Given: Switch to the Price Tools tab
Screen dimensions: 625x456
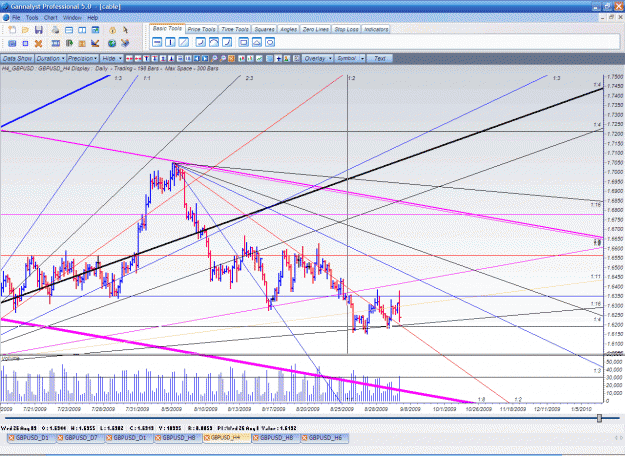Looking at the screenshot, I should tap(202, 29).
